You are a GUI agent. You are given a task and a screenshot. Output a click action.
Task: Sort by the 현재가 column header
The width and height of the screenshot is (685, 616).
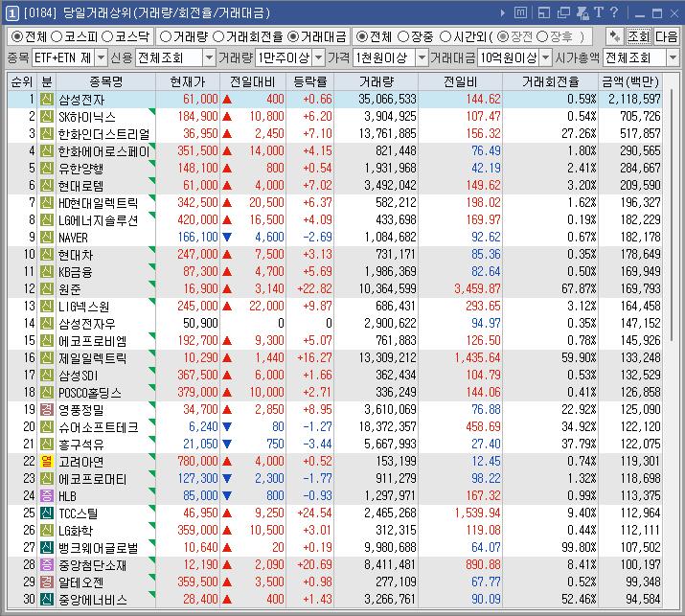[x=188, y=81]
